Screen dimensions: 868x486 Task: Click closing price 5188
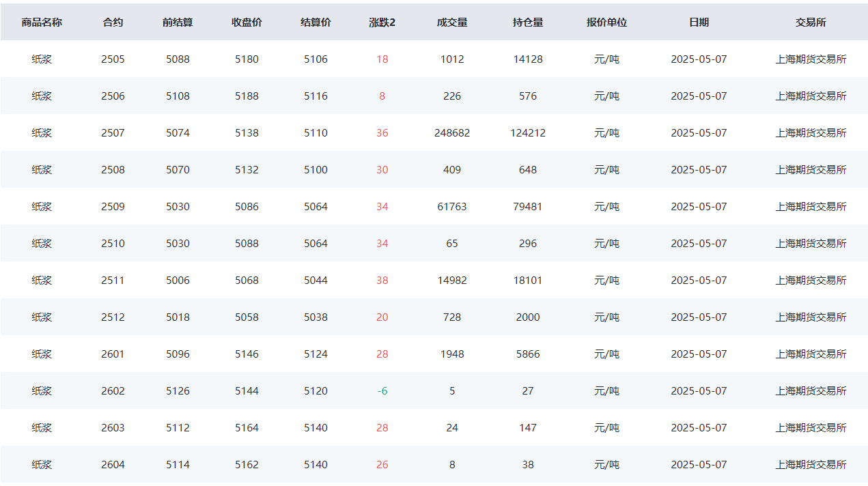point(247,96)
